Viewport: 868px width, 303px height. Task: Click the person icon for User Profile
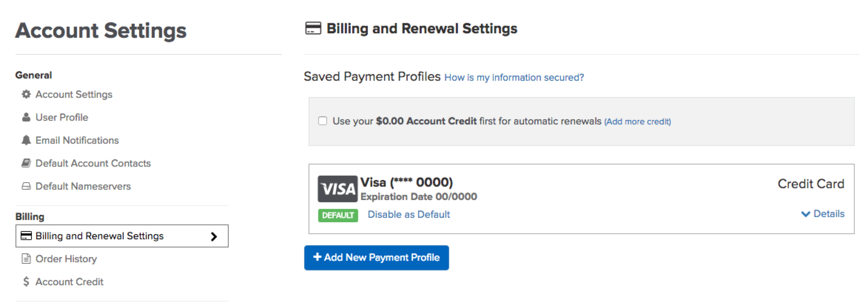[26, 117]
